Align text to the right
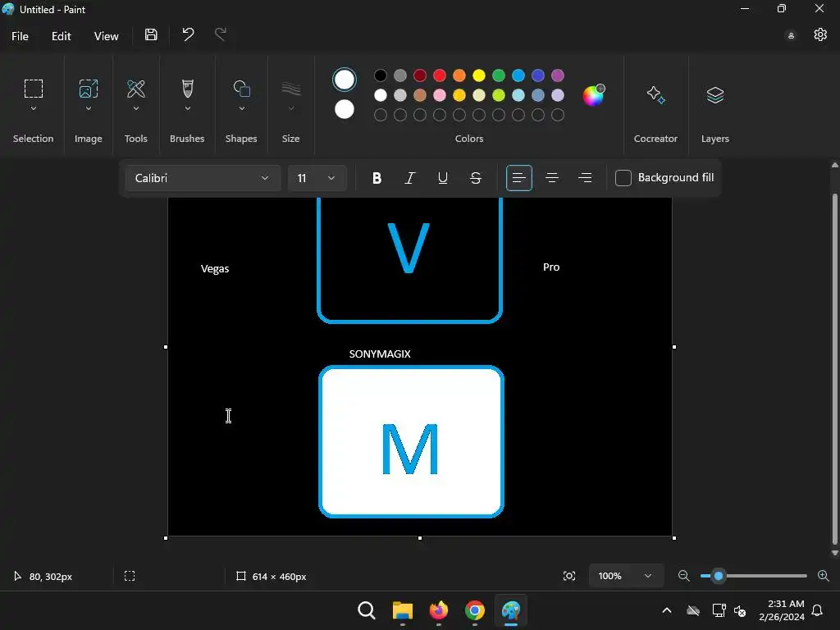Viewport: 840px width, 630px height. [x=585, y=178]
